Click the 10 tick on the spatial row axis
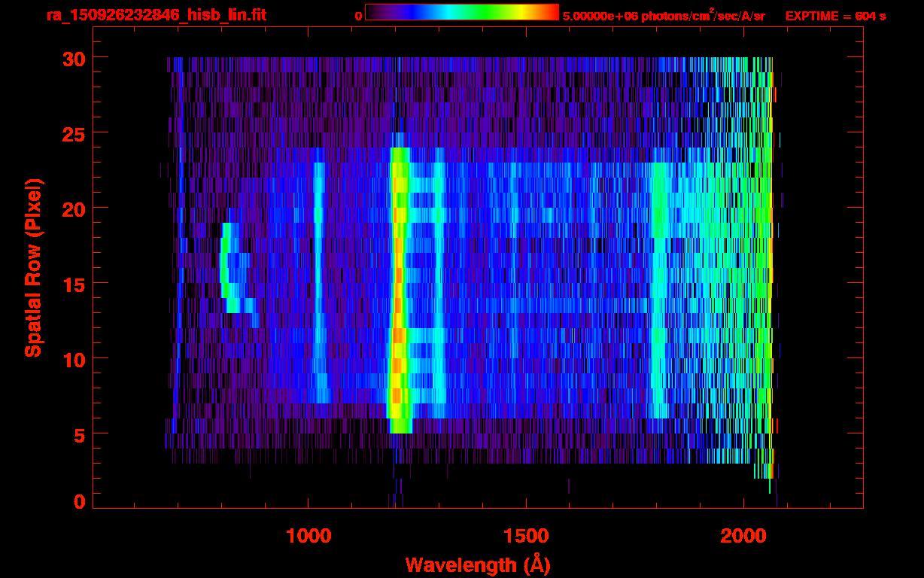Image resolution: width=924 pixels, height=578 pixels. point(74,359)
